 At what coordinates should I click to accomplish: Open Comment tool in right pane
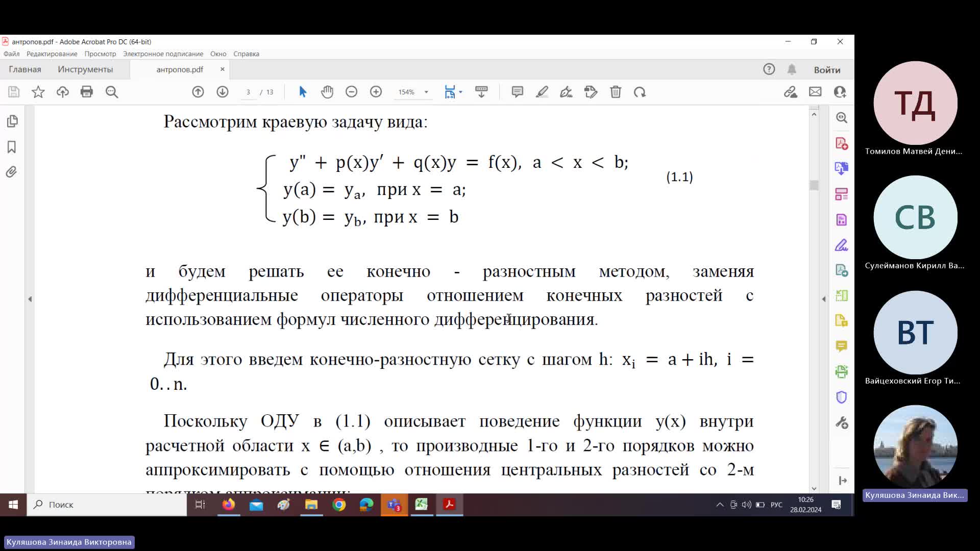coord(842,346)
